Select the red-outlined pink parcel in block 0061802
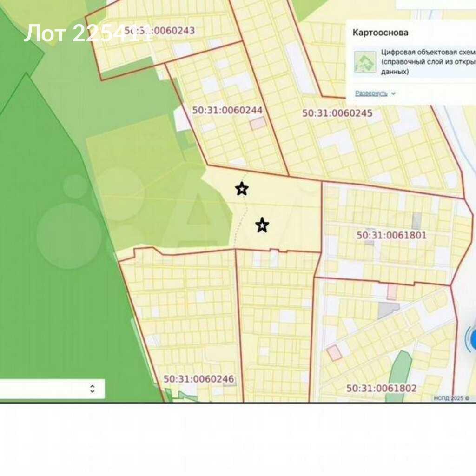The image size is (476, 476). (x=334, y=353)
